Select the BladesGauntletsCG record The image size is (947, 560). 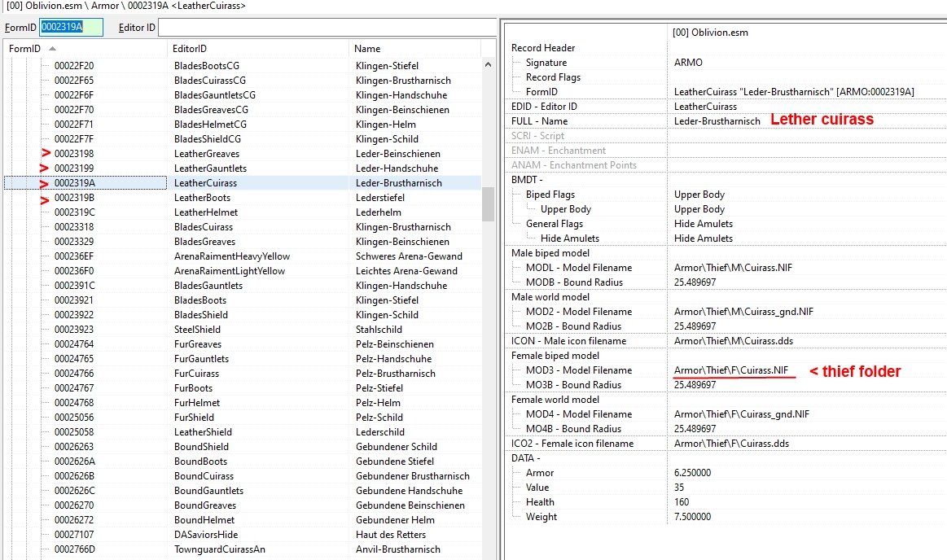pos(243,94)
